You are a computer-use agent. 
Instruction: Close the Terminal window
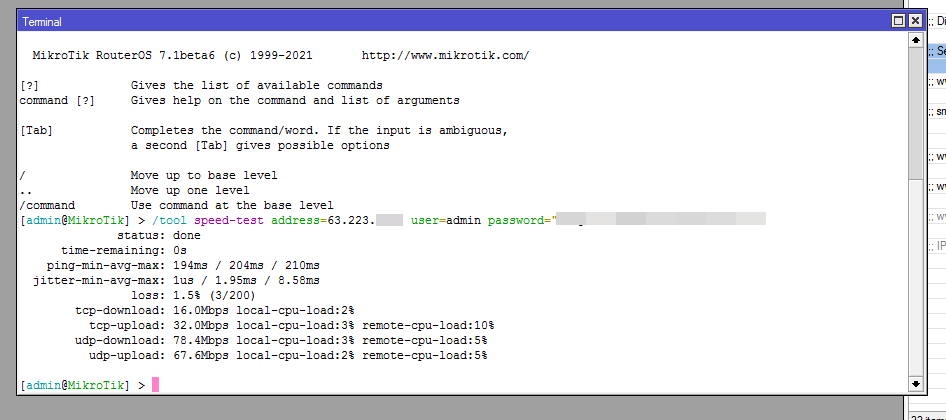click(914, 20)
